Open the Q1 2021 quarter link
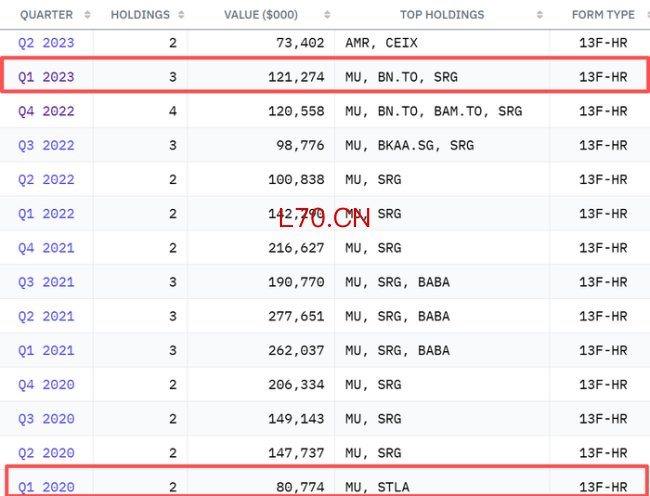The image size is (650, 496). pyautogui.click(x=46, y=351)
